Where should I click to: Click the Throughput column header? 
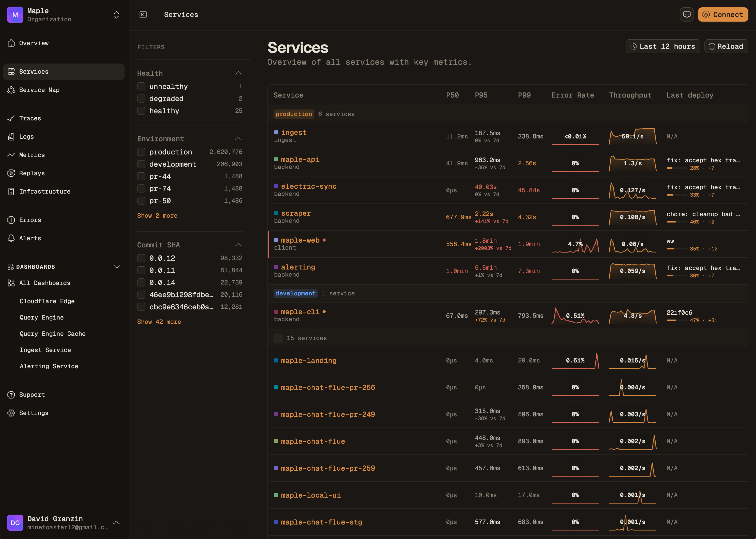(x=630, y=95)
